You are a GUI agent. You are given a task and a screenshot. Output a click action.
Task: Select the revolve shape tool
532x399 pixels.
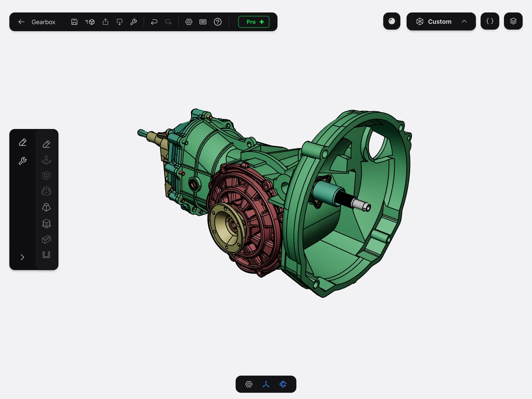46,191
